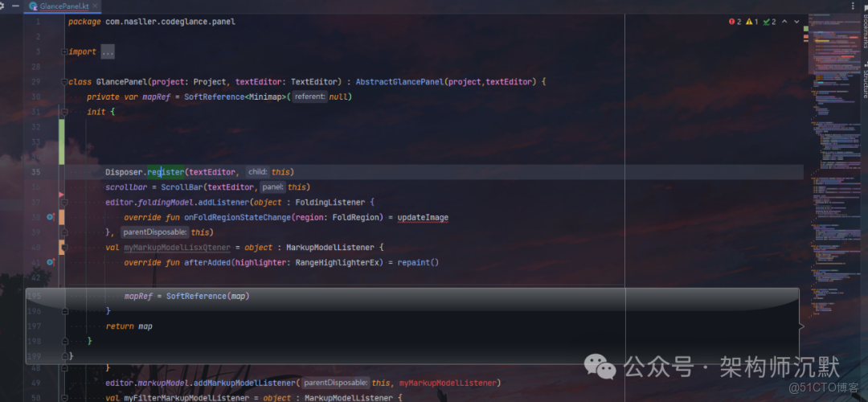Click 'onFoldRegionStateChange' function name

click(237, 218)
